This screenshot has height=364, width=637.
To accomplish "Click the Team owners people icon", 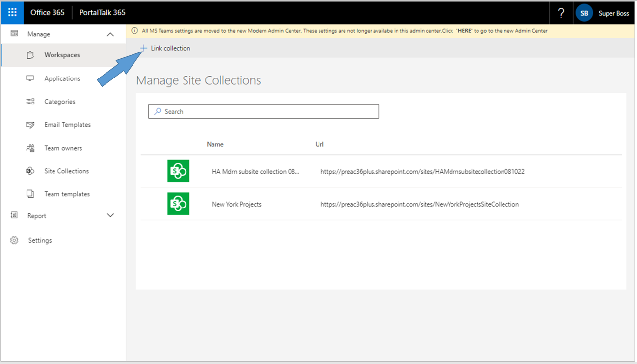I will (x=30, y=148).
